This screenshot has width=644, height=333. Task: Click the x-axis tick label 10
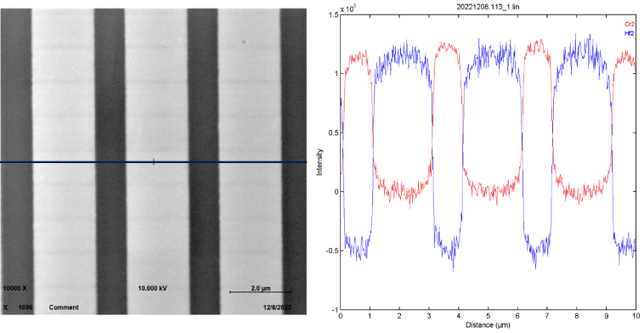coord(636,316)
